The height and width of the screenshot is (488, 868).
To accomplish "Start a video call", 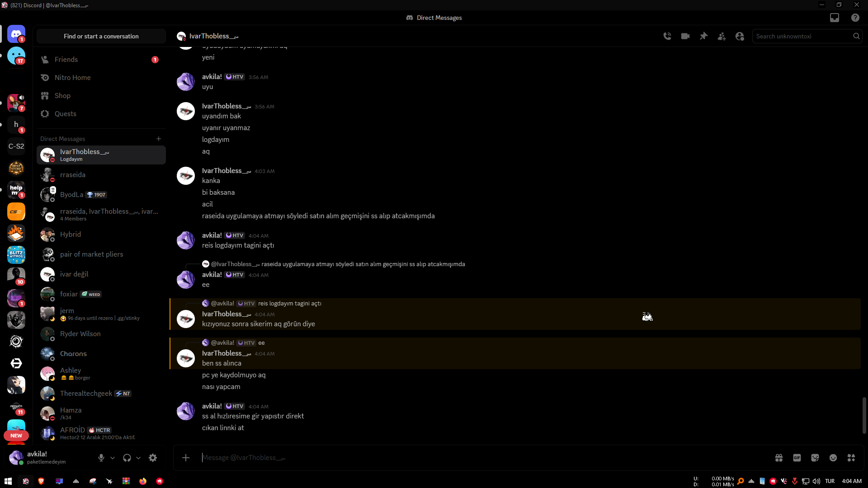I will (x=685, y=36).
